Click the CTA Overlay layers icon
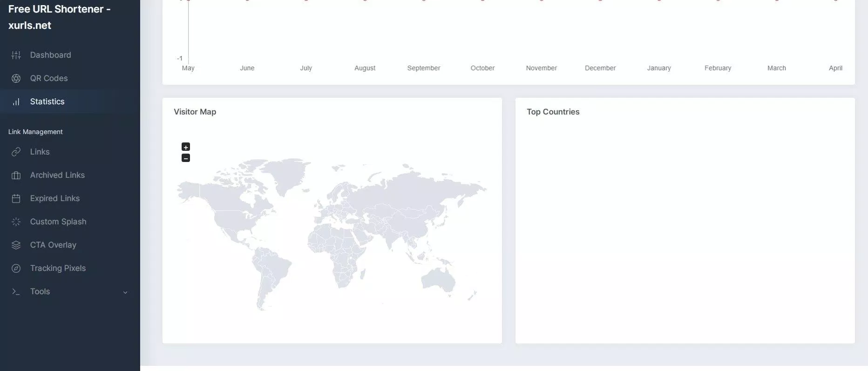868x371 pixels. [16, 245]
